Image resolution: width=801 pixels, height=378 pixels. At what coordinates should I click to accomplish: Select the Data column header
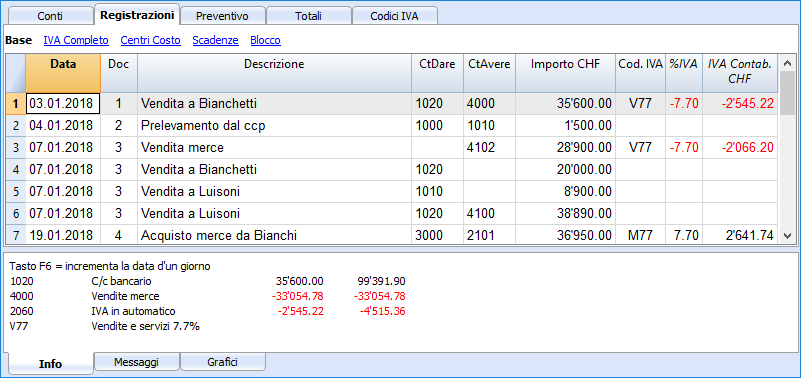click(x=63, y=73)
